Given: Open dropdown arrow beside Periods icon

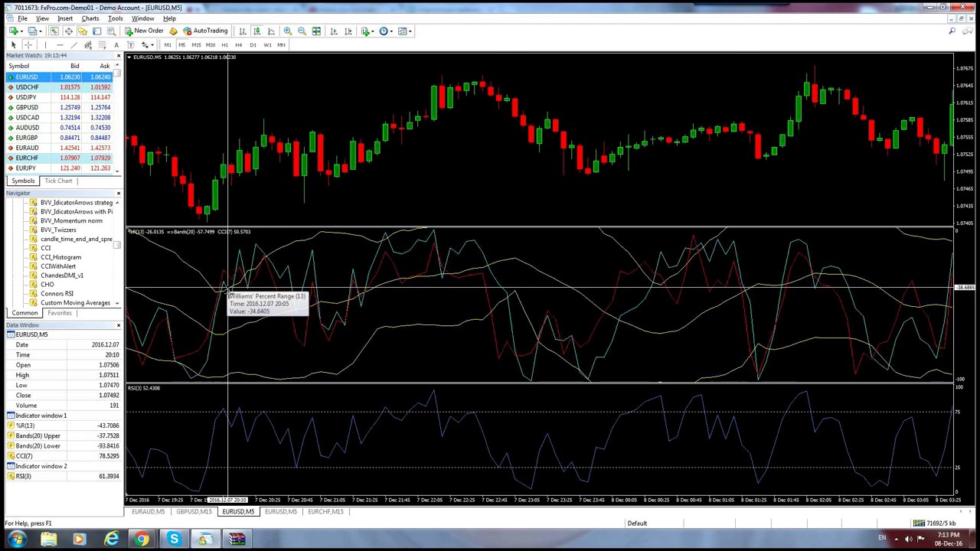Looking at the screenshot, I should [391, 31].
